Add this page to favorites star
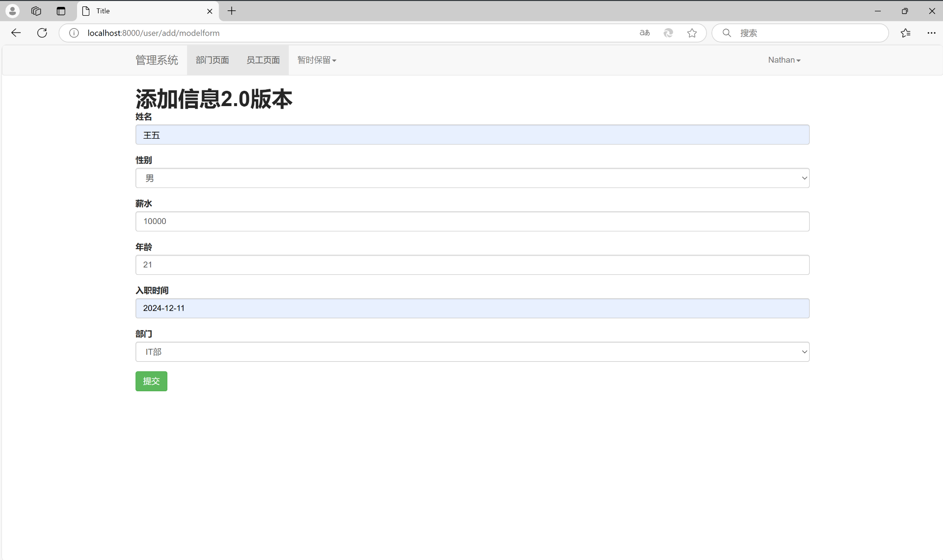Viewport: 943px width, 560px height. pyautogui.click(x=692, y=33)
